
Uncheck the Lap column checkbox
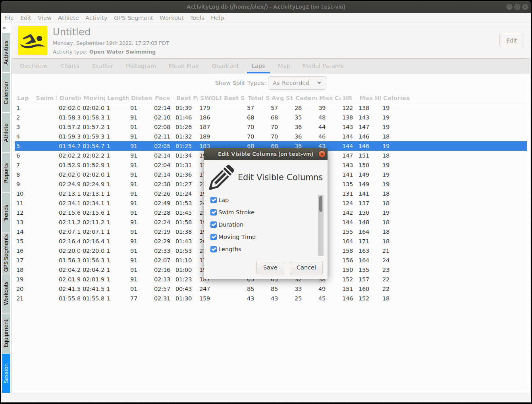[214, 200]
